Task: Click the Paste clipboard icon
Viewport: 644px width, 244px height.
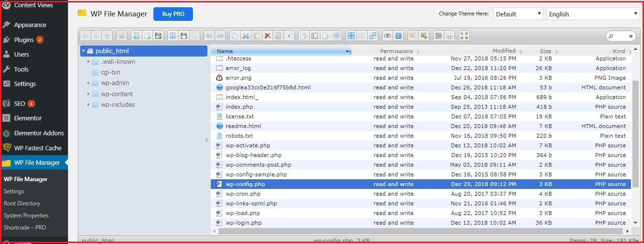Action: [x=257, y=36]
